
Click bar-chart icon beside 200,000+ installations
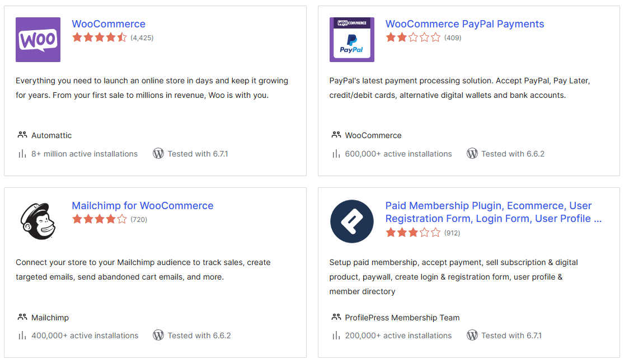[x=336, y=335]
